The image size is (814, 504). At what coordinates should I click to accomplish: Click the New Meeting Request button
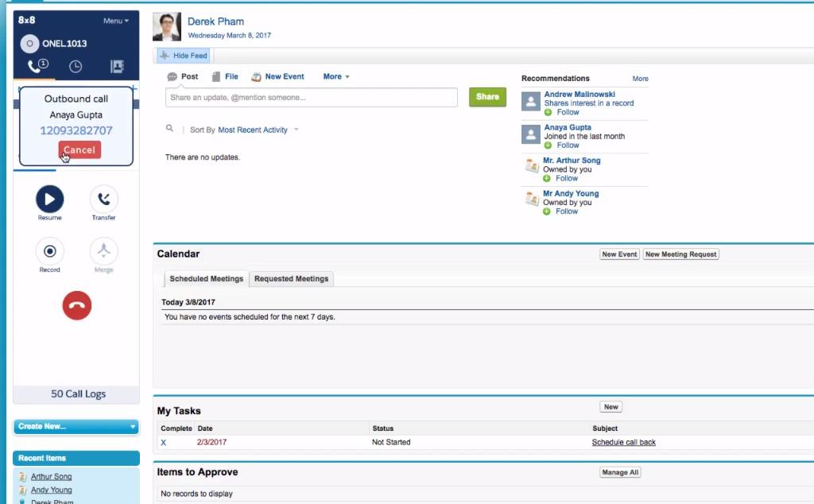(681, 254)
